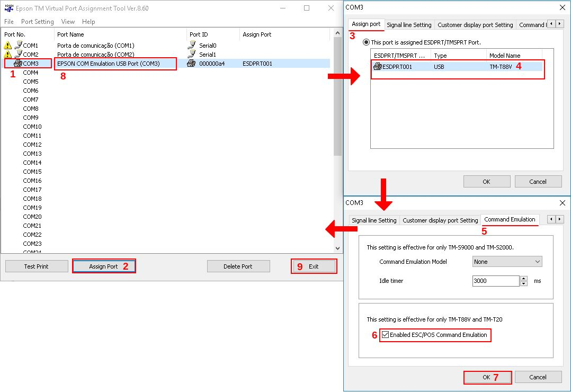
Task: Click the printer icon next to COM3
Action: [x=18, y=64]
